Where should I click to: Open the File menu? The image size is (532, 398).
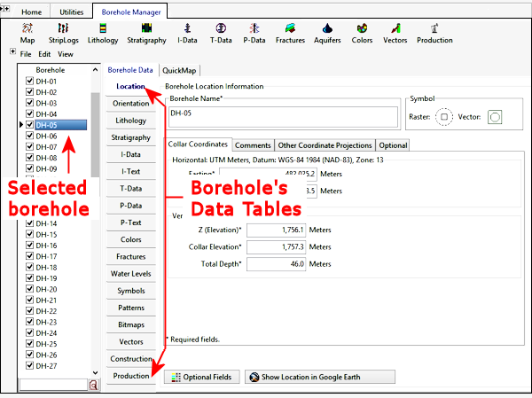(x=26, y=54)
